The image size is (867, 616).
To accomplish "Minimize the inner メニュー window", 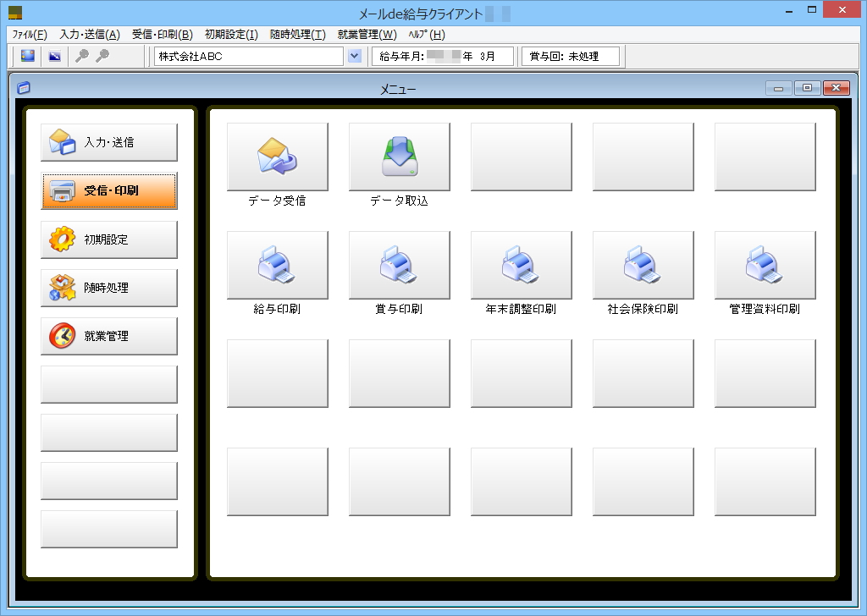I will (x=779, y=88).
